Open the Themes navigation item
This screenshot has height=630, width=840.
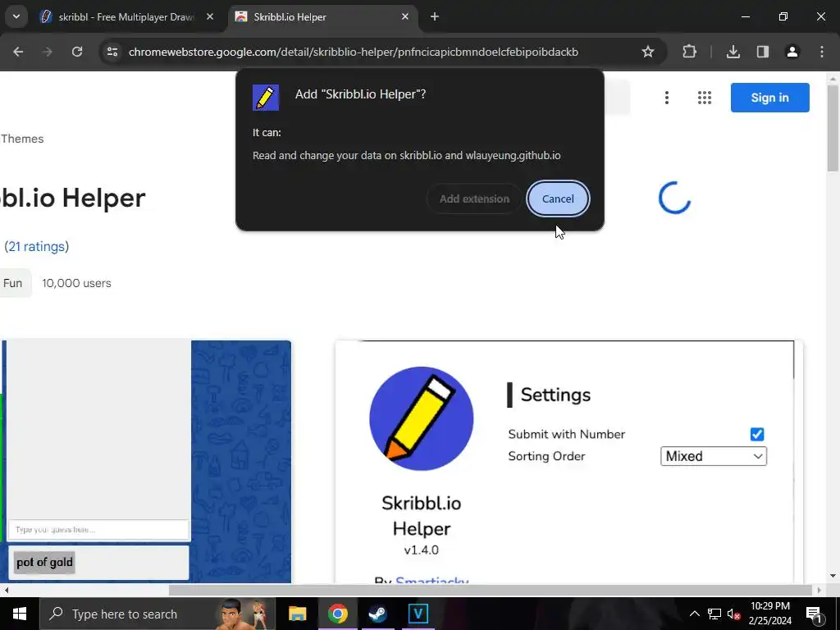(22, 139)
